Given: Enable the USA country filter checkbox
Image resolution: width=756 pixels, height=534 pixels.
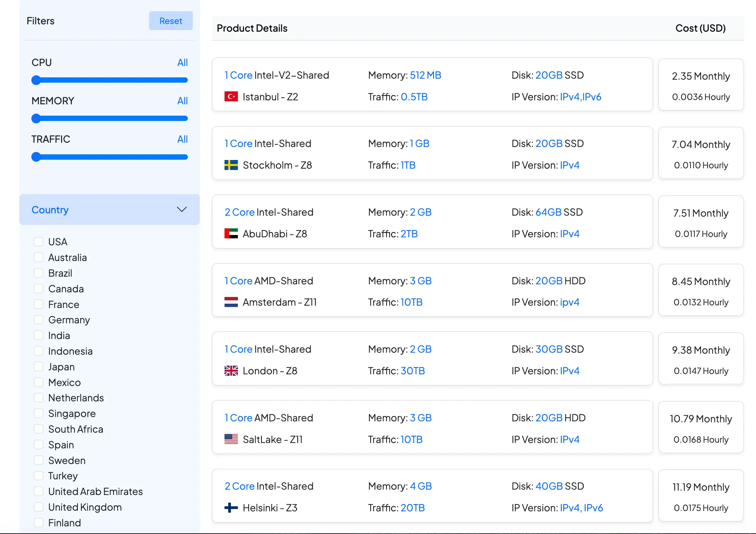Looking at the screenshot, I should click(39, 241).
